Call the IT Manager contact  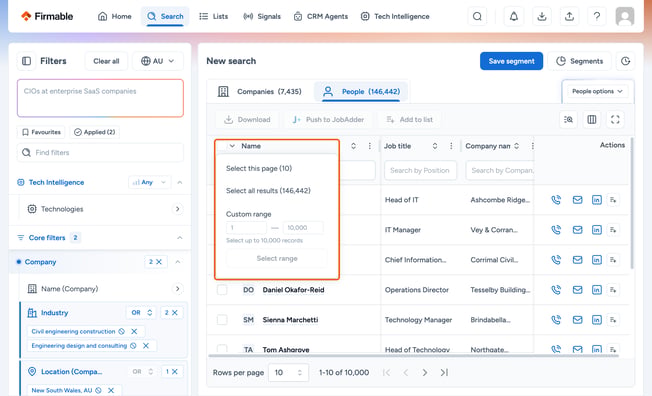[x=556, y=230]
